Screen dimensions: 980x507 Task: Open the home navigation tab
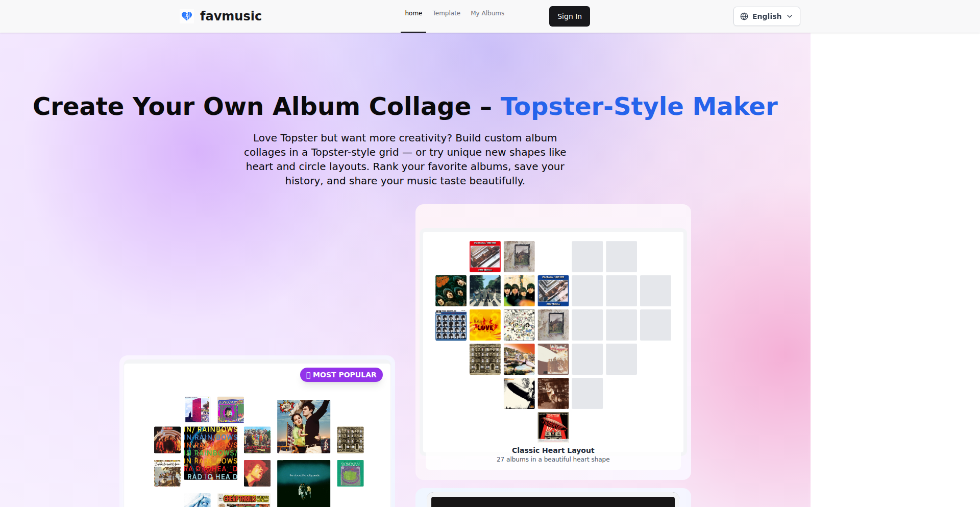(413, 13)
